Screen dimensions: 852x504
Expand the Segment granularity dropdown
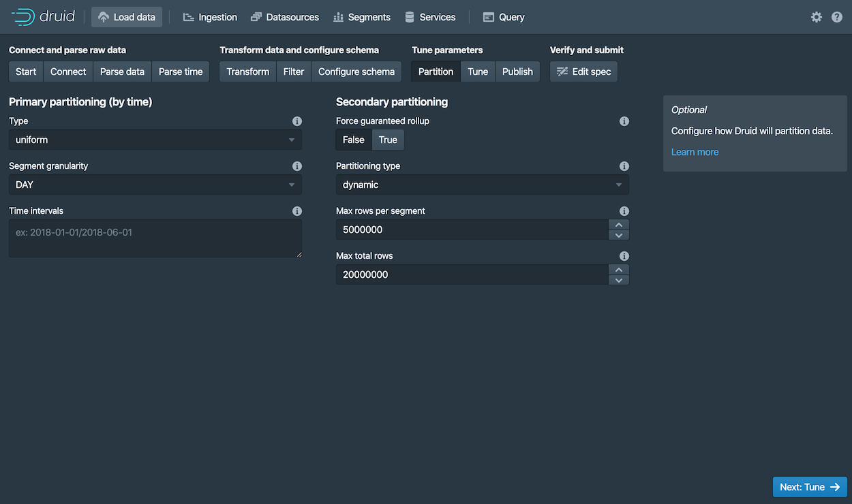click(155, 185)
